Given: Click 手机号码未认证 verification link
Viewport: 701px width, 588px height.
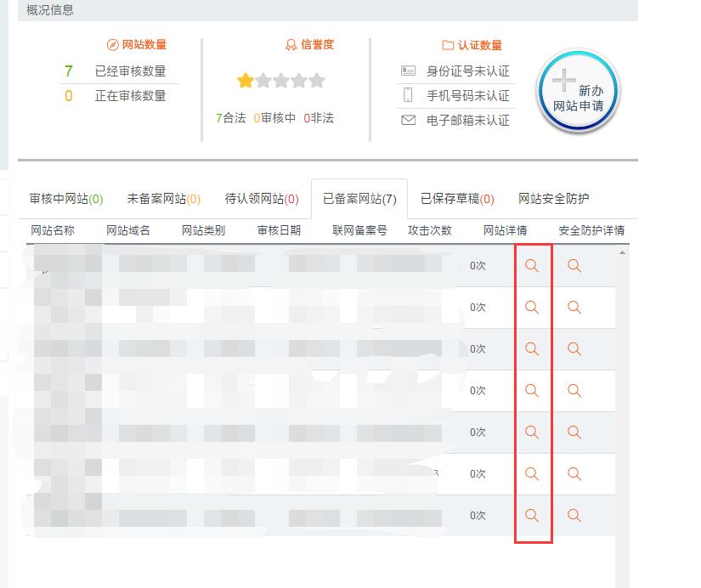Looking at the screenshot, I should 467,96.
